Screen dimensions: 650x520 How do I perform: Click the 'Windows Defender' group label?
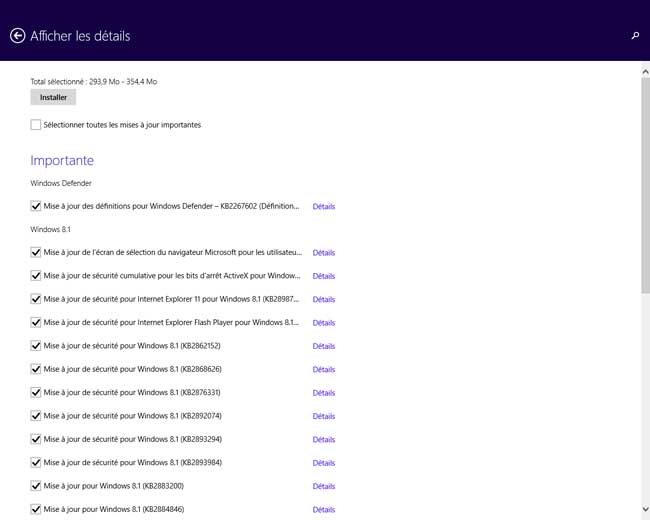[x=61, y=183]
